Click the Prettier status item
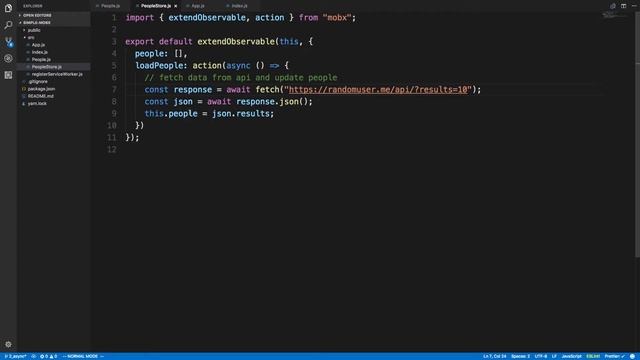The width and height of the screenshot is (640, 360). tap(614, 356)
